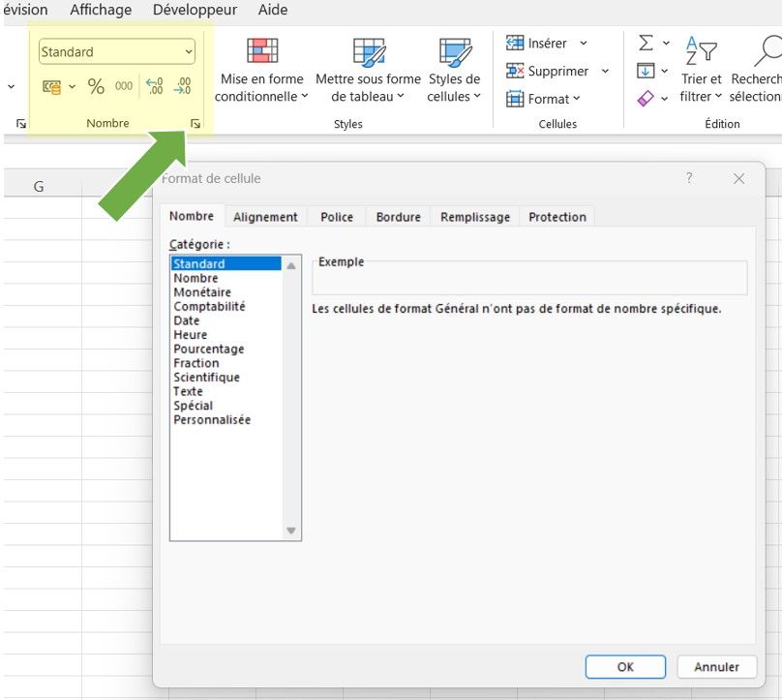Select Monétaire in the category list

[x=202, y=292]
